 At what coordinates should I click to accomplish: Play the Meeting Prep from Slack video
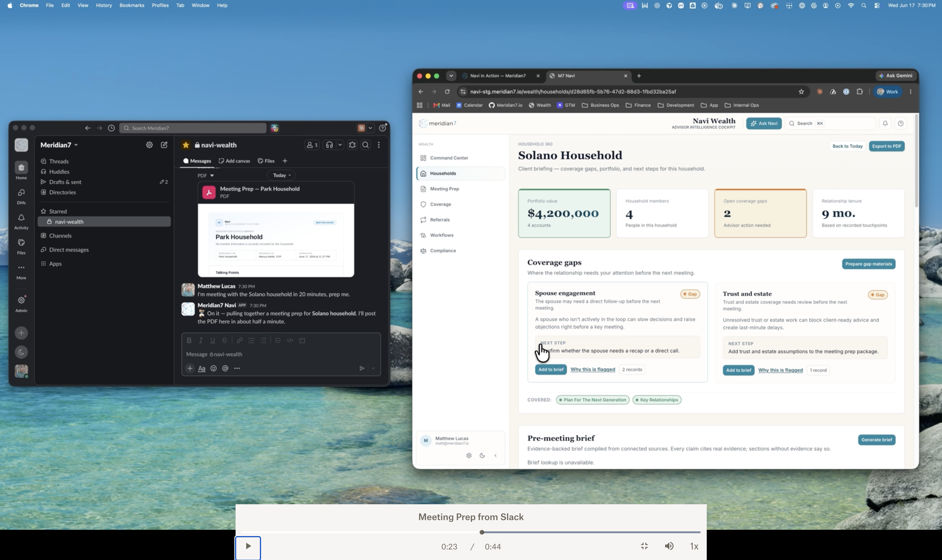[248, 546]
